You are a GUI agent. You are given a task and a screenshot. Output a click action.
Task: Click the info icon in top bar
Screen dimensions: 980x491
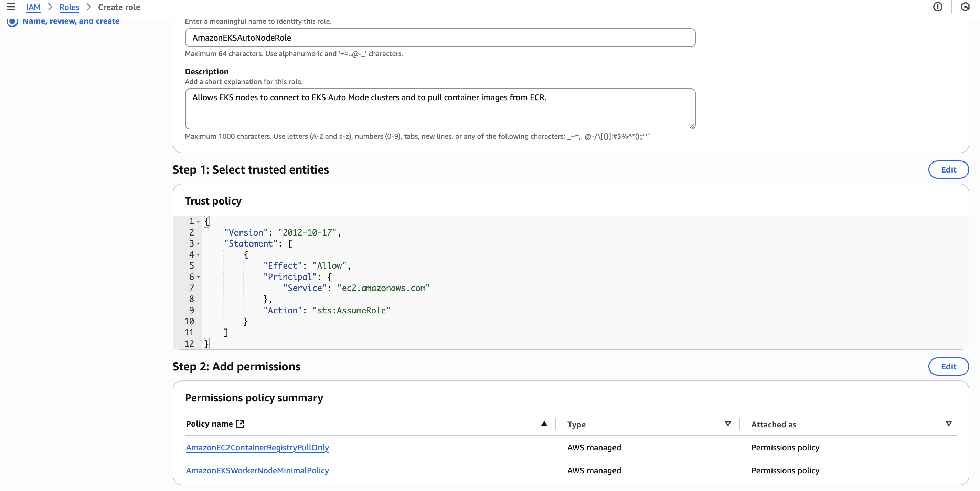pyautogui.click(x=937, y=7)
